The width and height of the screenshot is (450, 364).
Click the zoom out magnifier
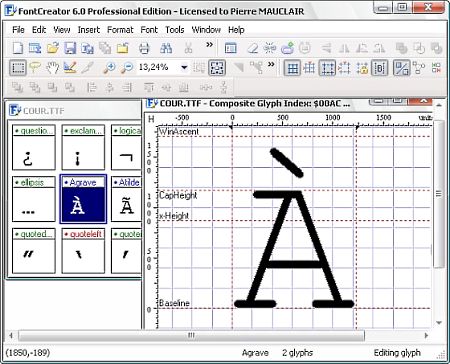coord(127,68)
